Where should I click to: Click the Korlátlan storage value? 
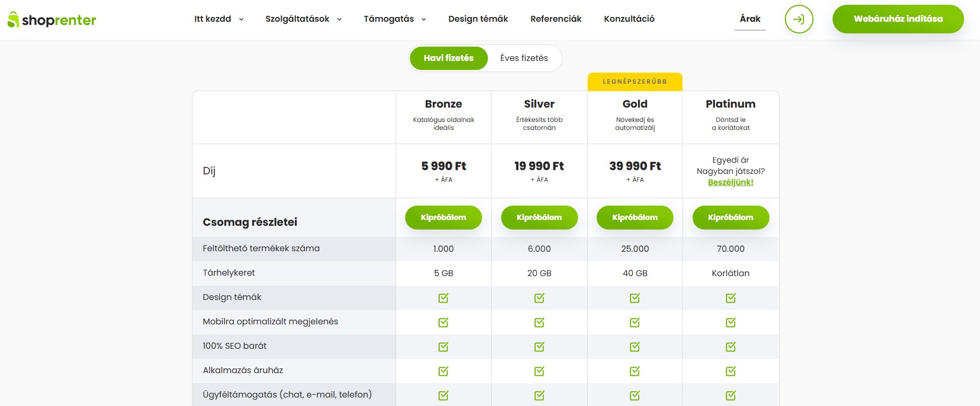pos(731,273)
